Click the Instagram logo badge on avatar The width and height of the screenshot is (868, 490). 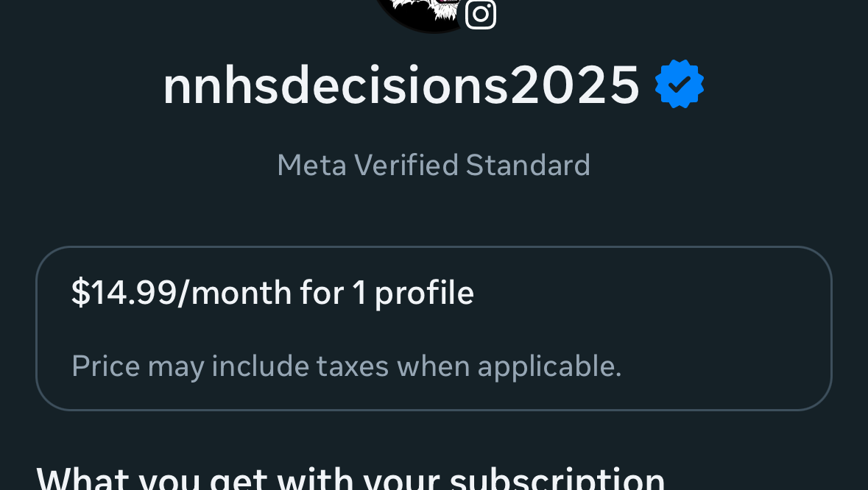(x=481, y=14)
